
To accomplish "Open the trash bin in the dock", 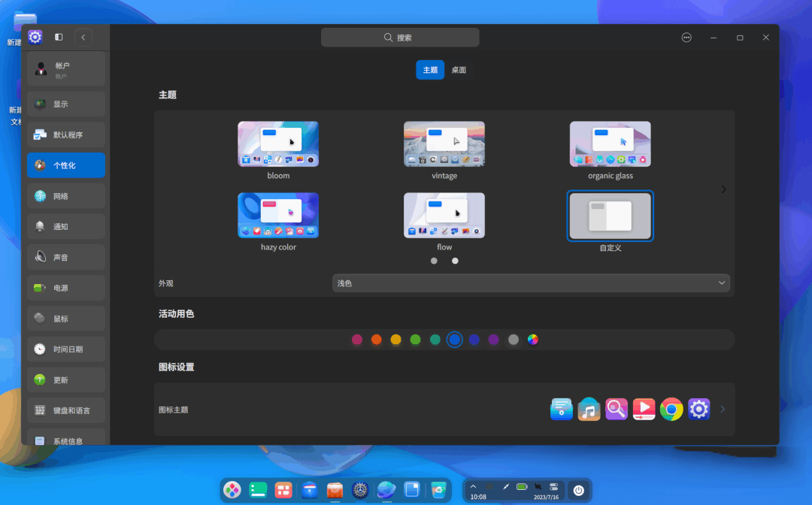I will click(x=438, y=489).
